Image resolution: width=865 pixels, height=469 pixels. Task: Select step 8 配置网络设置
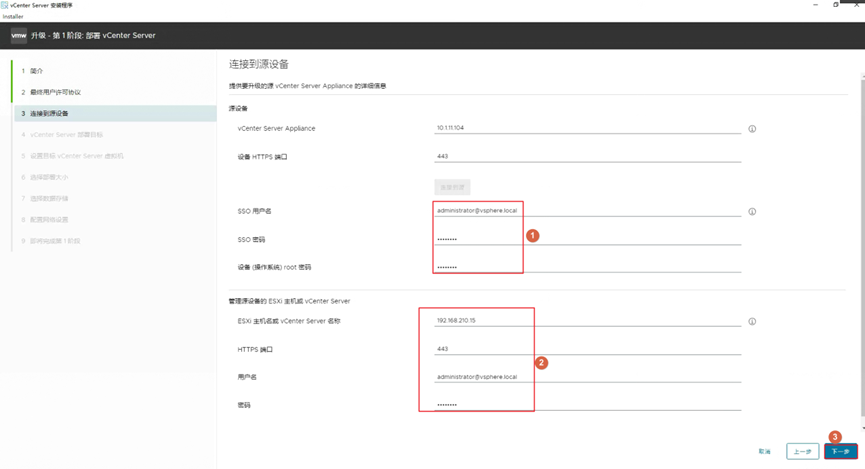pos(114,220)
